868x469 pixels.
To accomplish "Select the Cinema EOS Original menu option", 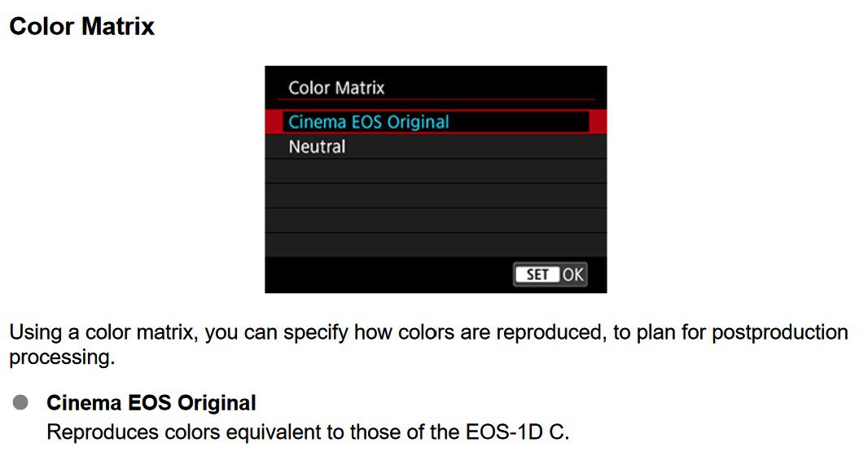I will [x=436, y=122].
